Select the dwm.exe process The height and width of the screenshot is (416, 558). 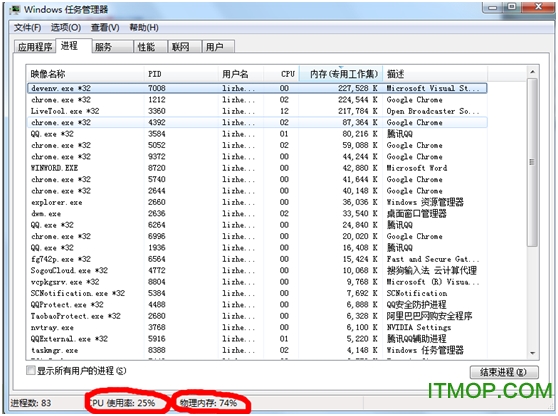click(x=257, y=214)
